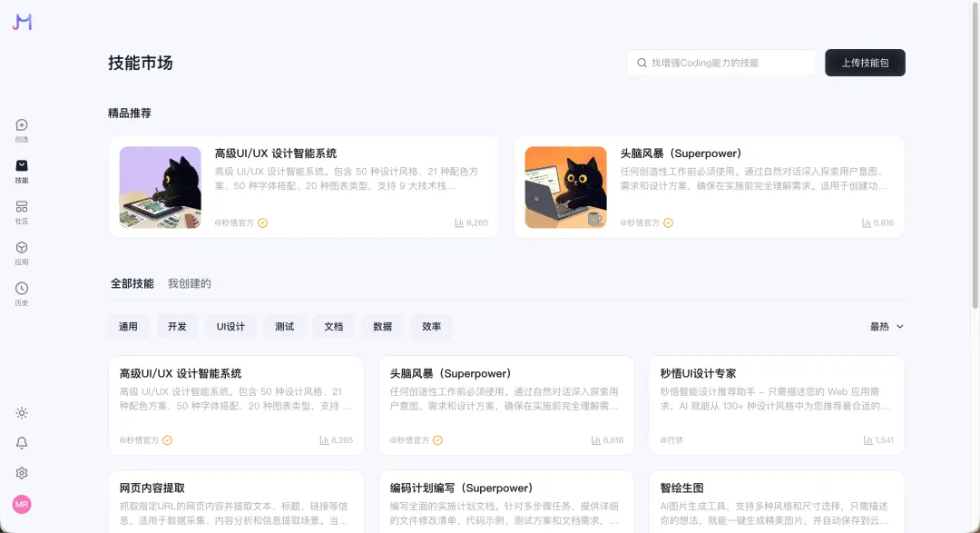Click the MR user avatar
The image size is (980, 533).
point(22,504)
